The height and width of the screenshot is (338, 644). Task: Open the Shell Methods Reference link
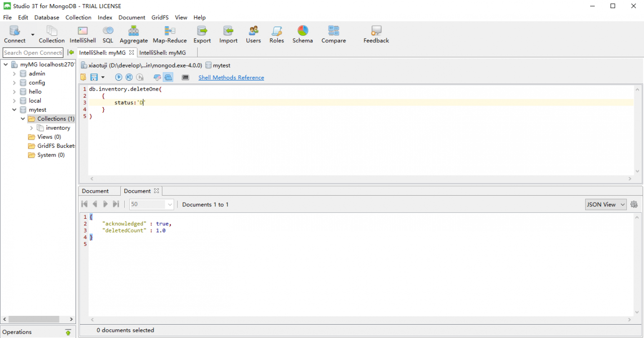tap(231, 77)
